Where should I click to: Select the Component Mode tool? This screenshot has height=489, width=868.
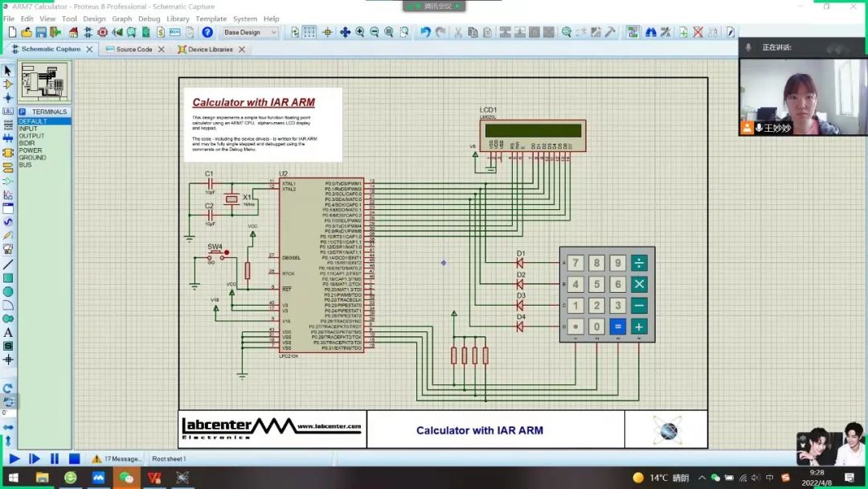(8, 84)
